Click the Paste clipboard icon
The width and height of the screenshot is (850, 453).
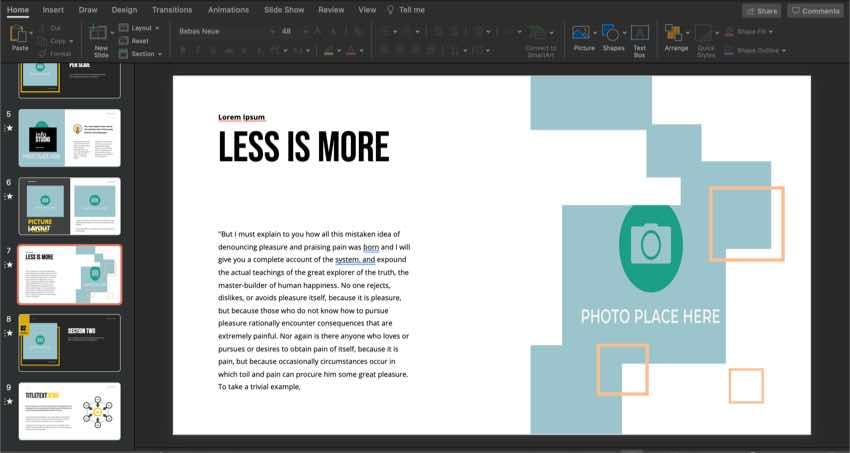[19, 33]
